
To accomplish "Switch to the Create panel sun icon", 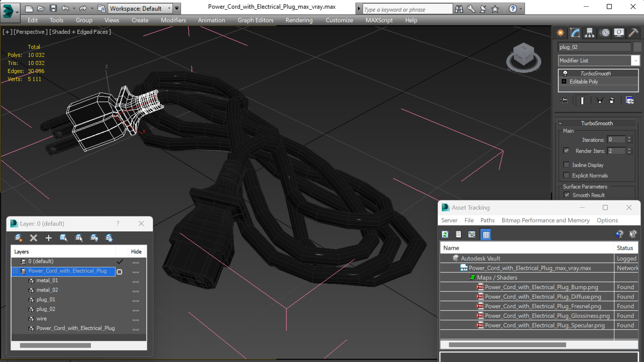I will click(561, 32).
